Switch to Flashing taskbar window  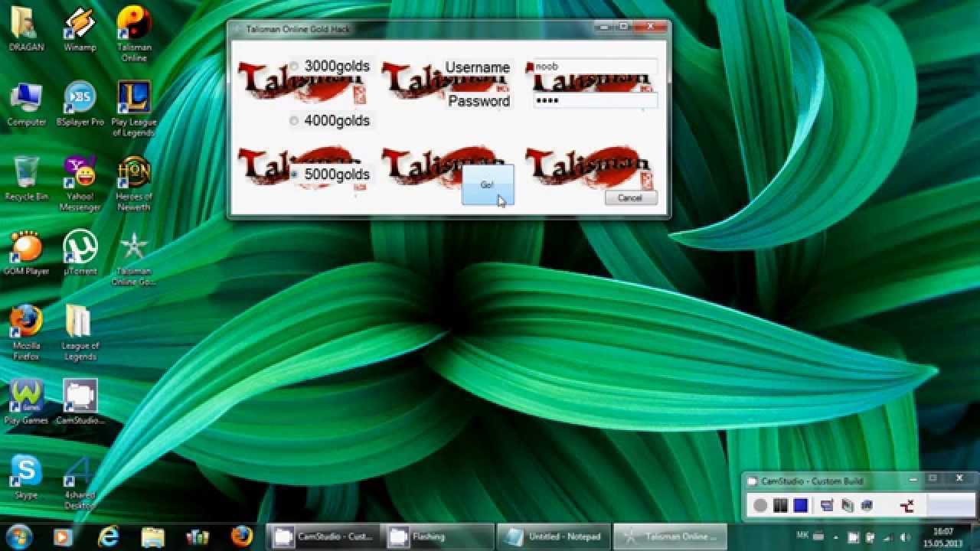point(438,536)
